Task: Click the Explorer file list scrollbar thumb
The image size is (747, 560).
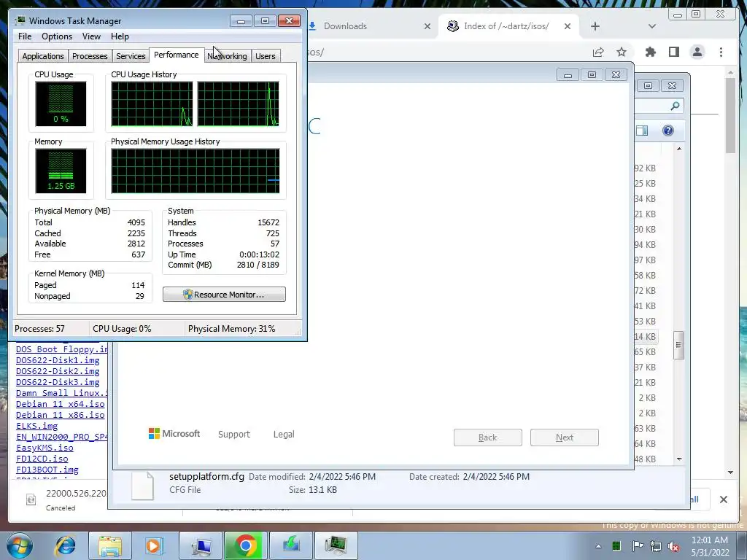Action: [679, 345]
